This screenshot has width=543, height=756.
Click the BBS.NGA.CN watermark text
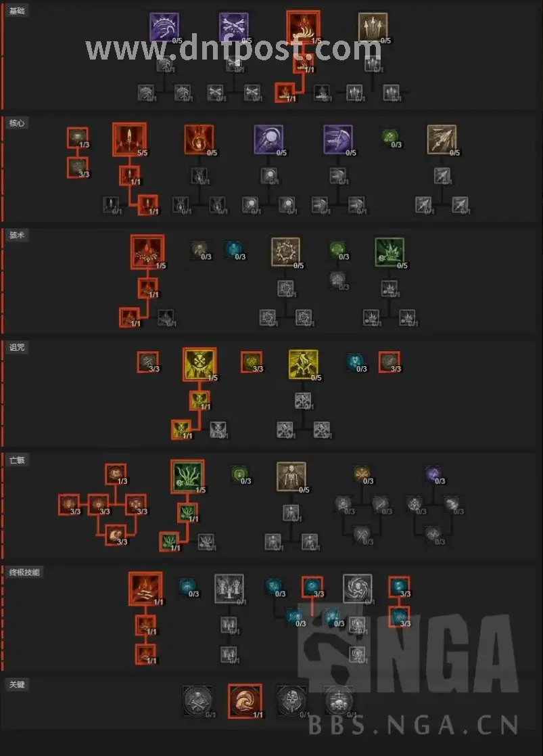click(413, 725)
